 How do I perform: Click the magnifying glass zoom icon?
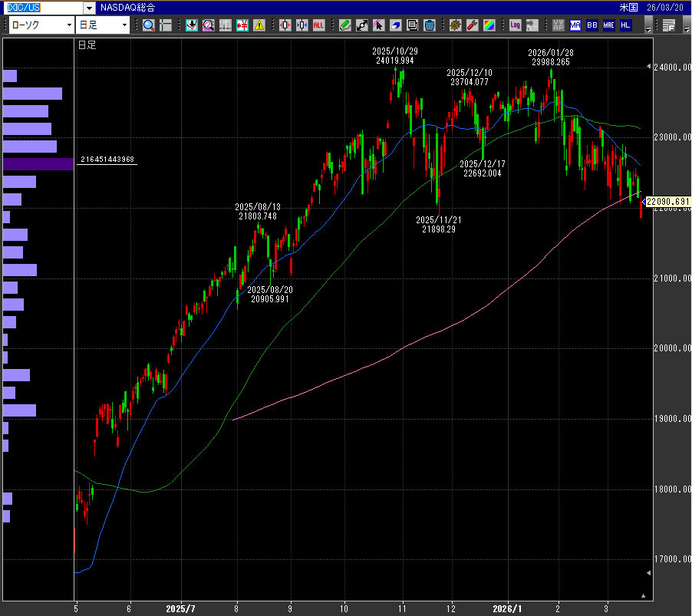(149, 25)
